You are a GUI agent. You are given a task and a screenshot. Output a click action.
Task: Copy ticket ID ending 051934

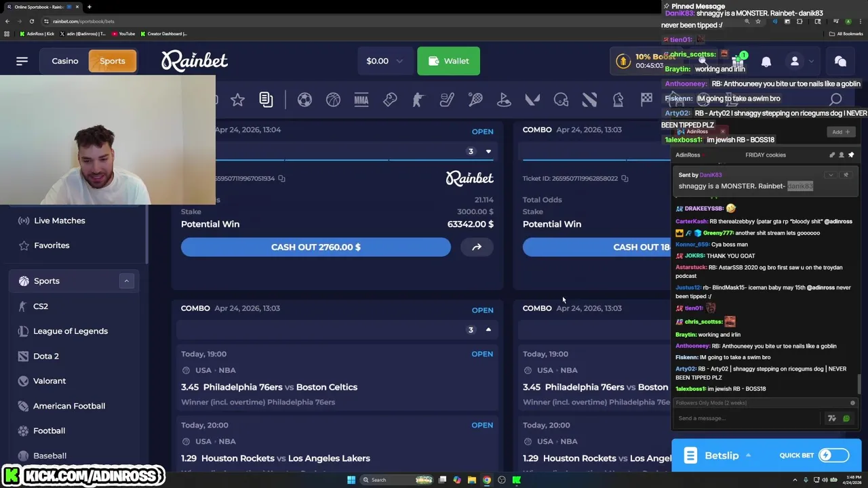(281, 178)
